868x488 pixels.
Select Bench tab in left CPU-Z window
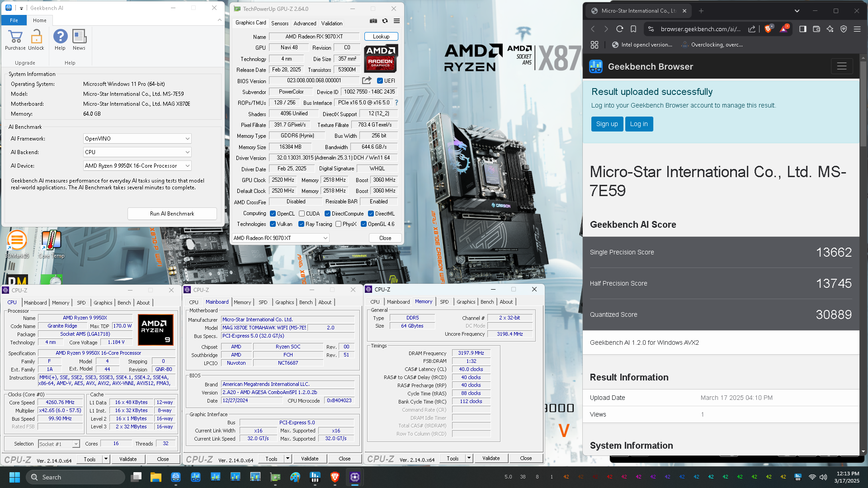tap(124, 303)
